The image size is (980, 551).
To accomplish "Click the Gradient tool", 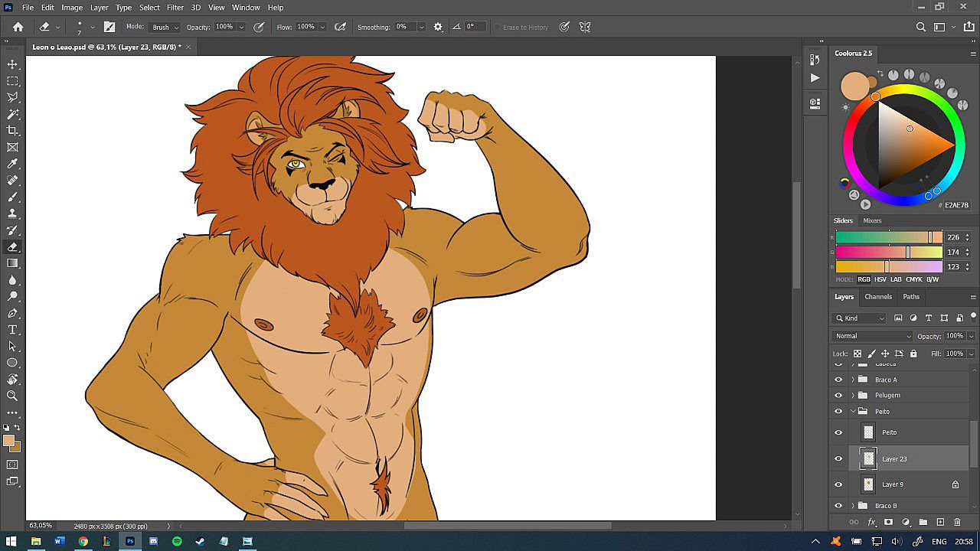I will click(12, 263).
